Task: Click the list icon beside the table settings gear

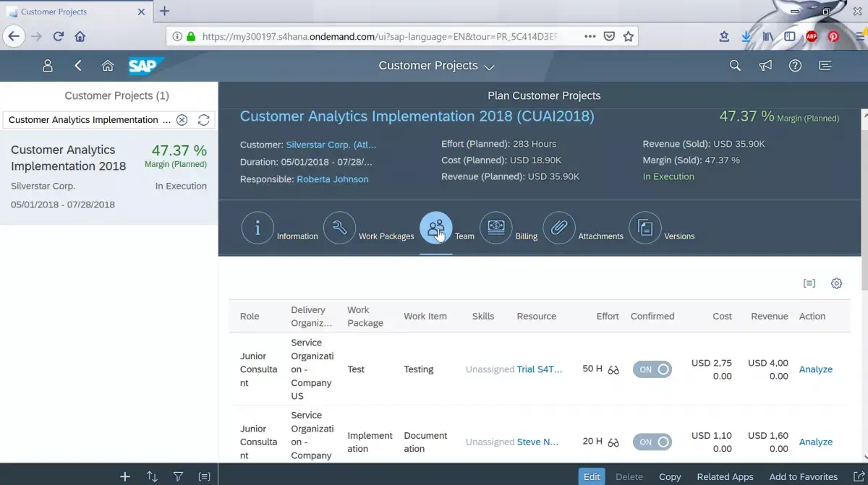Action: [809, 283]
